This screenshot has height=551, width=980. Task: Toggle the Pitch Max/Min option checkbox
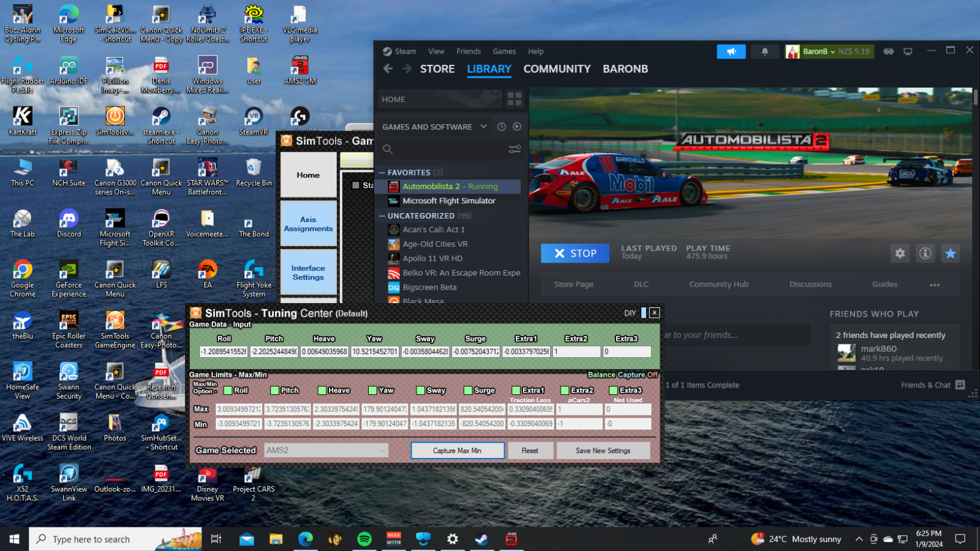[275, 391]
